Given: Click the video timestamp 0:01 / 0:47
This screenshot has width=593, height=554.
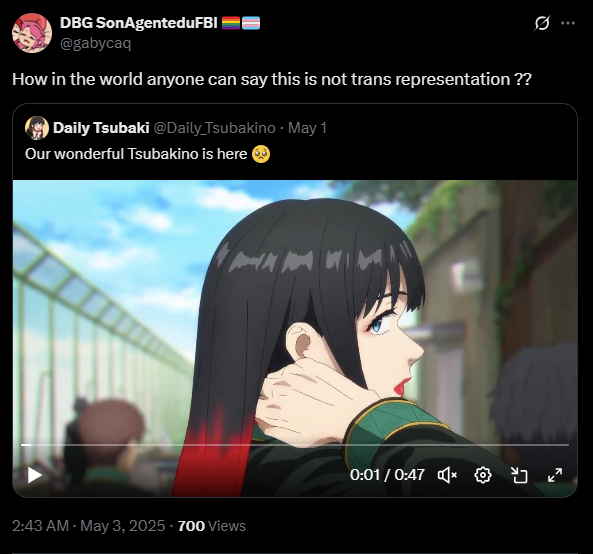Looking at the screenshot, I should point(387,475).
